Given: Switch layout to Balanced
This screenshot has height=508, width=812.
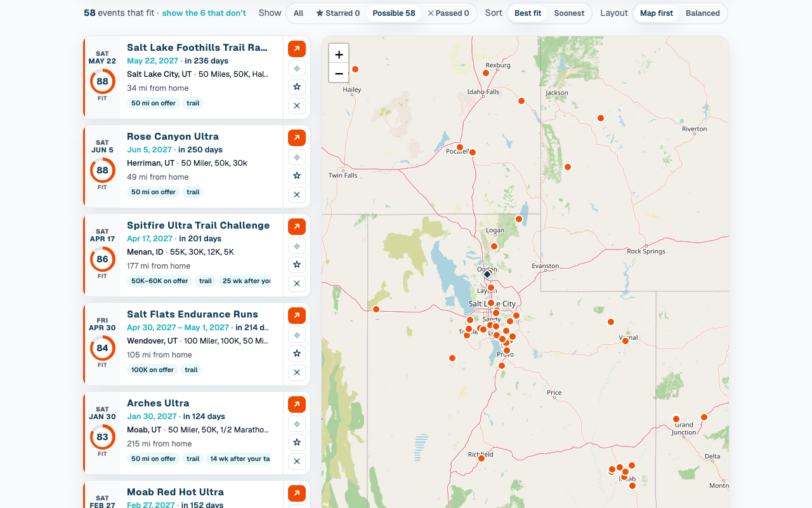Looking at the screenshot, I should (x=703, y=13).
